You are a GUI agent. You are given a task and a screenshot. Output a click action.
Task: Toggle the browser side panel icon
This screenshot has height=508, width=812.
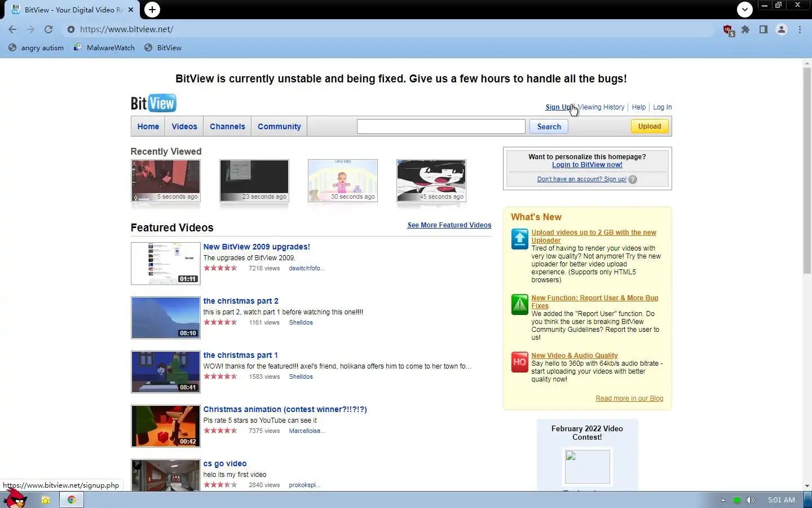pos(763,29)
